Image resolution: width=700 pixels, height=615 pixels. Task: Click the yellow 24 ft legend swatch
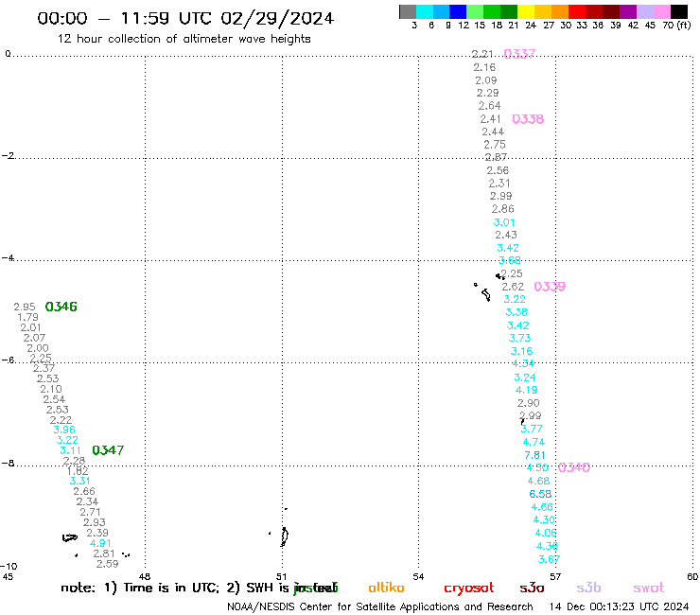[x=526, y=11]
